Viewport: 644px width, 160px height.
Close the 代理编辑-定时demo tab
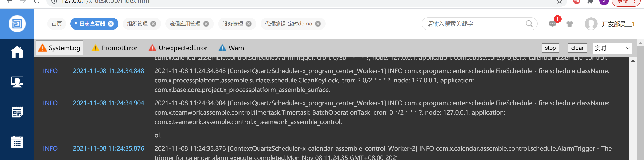click(318, 24)
